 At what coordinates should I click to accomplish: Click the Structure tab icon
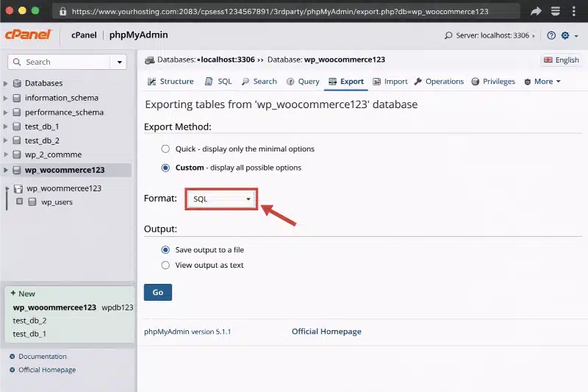(151, 82)
